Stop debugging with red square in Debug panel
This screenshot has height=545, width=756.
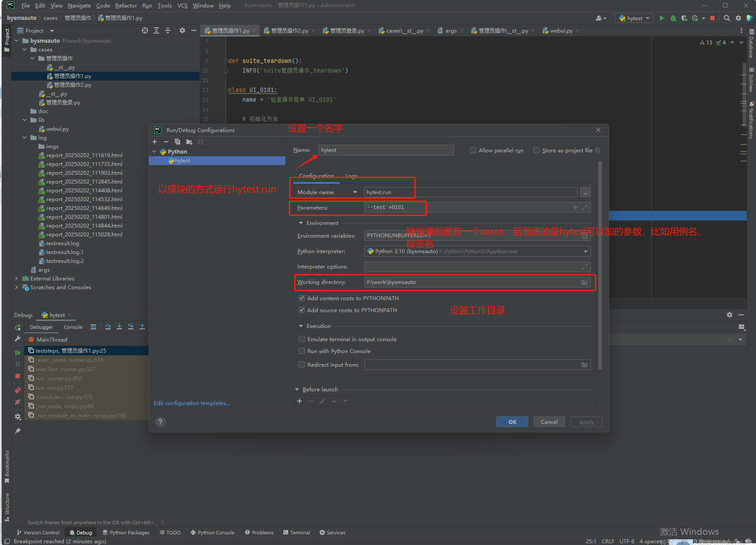point(18,376)
